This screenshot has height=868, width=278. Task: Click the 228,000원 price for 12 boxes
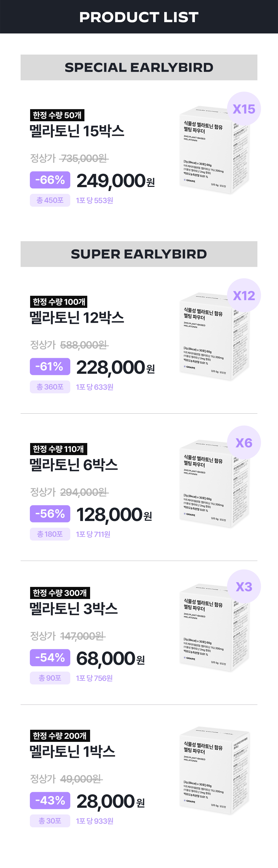click(x=115, y=367)
